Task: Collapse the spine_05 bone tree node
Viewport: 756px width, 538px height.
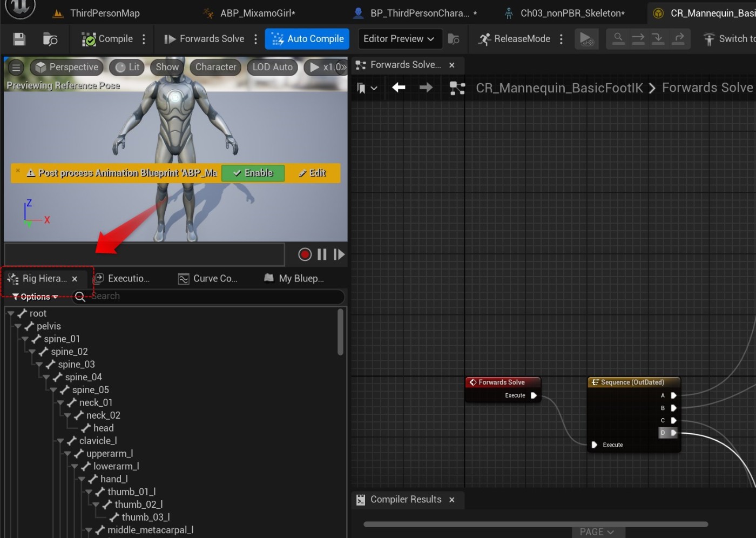Action: pos(53,390)
